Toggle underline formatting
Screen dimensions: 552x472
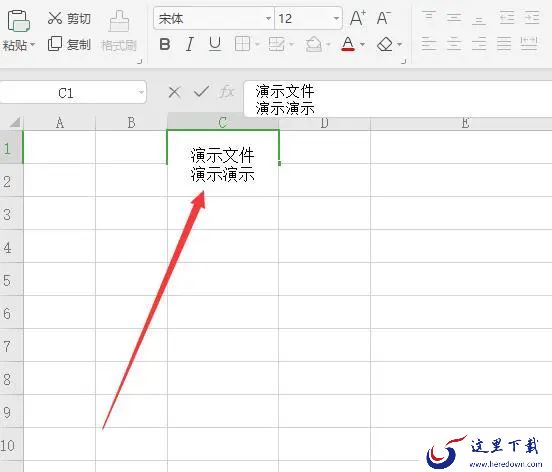215,44
